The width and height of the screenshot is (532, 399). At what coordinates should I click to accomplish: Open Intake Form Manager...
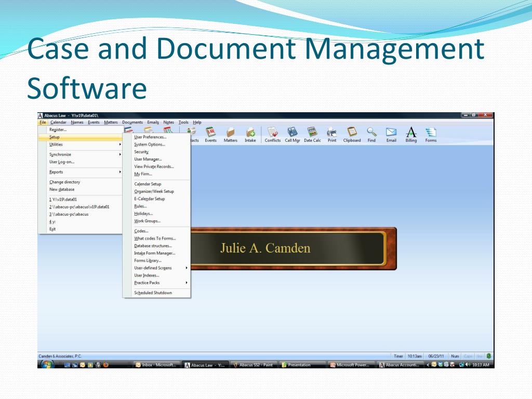coord(157,254)
